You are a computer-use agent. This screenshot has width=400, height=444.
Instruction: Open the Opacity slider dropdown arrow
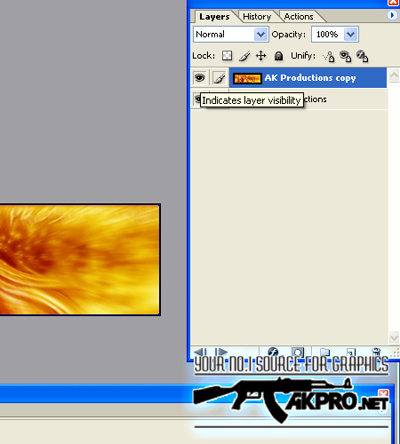click(351, 34)
